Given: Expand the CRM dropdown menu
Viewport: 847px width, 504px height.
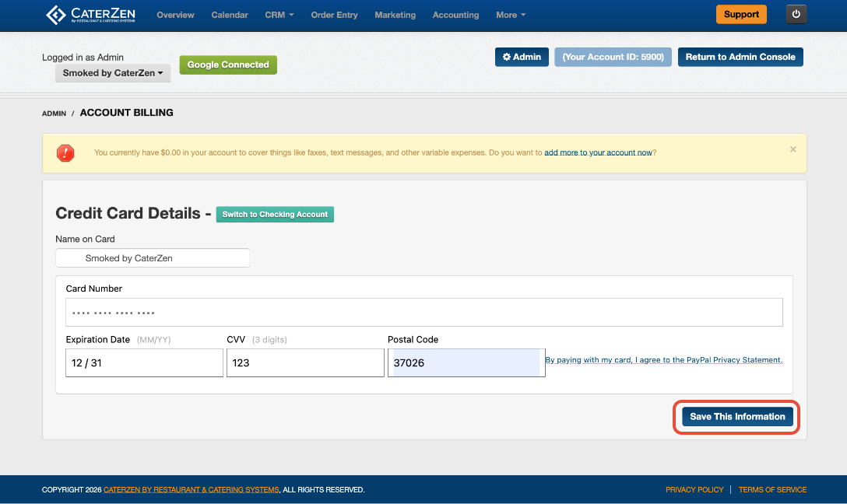Looking at the screenshot, I should [x=279, y=15].
